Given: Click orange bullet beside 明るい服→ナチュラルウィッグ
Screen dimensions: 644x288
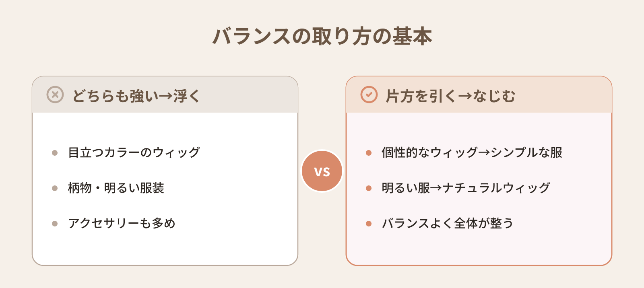Looking at the screenshot, I should (x=369, y=188).
